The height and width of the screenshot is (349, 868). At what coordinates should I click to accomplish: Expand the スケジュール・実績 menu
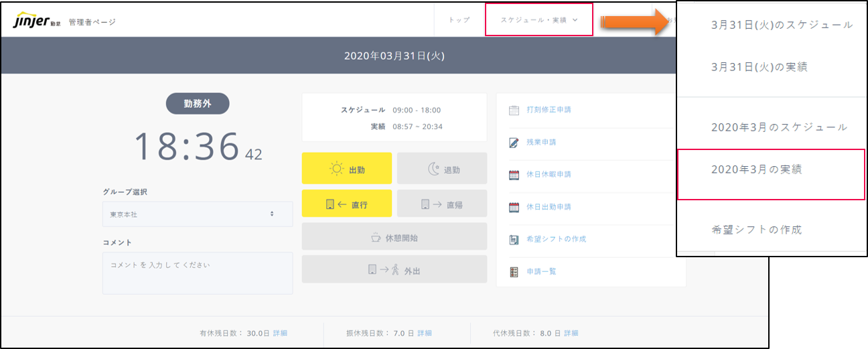pyautogui.click(x=538, y=20)
